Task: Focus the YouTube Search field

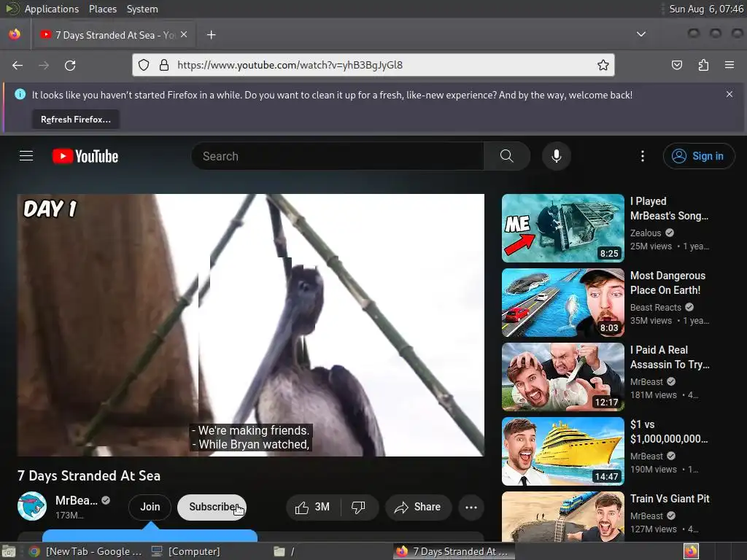Action: (337, 156)
